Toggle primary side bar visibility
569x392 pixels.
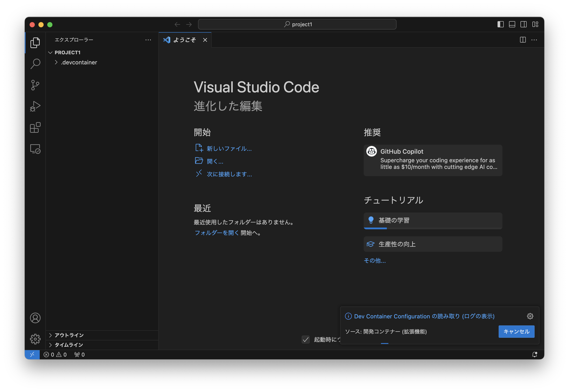500,24
